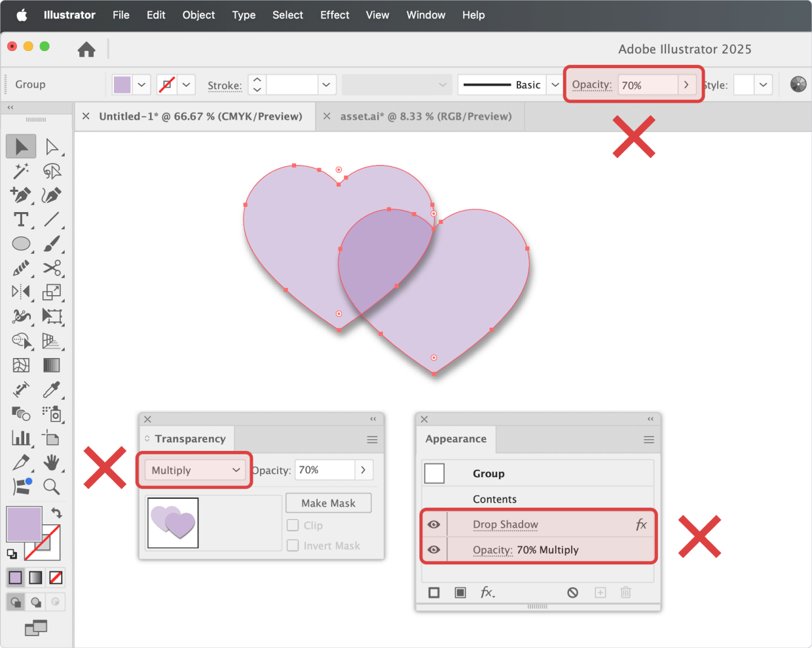Viewport: 812px width, 648px height.
Task: Hide the Drop Shadow effect
Action: tap(434, 524)
